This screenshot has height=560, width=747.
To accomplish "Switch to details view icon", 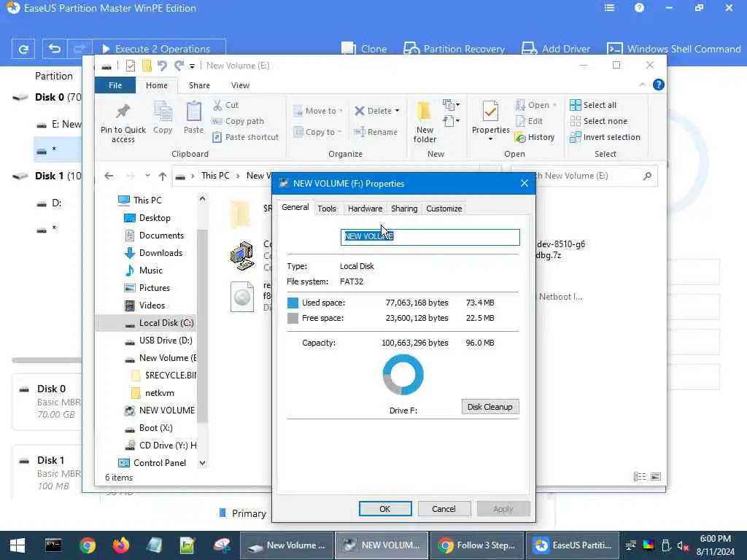I will point(640,477).
